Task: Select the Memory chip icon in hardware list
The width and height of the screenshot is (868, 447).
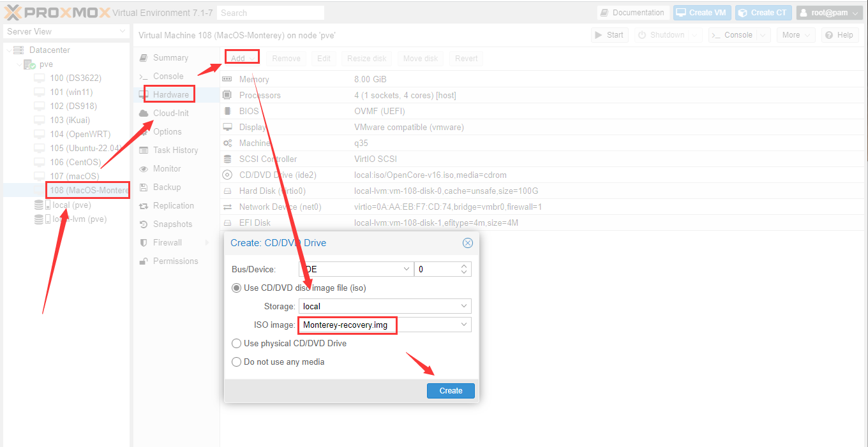Action: coord(227,80)
